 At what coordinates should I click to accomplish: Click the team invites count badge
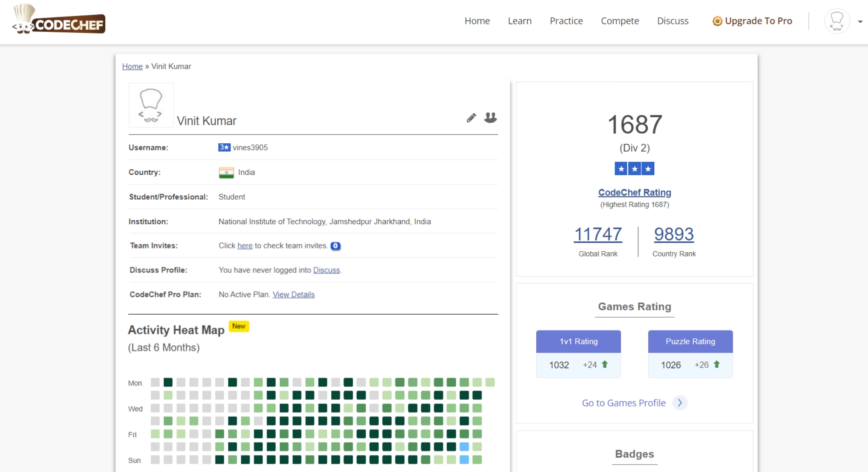click(x=335, y=246)
